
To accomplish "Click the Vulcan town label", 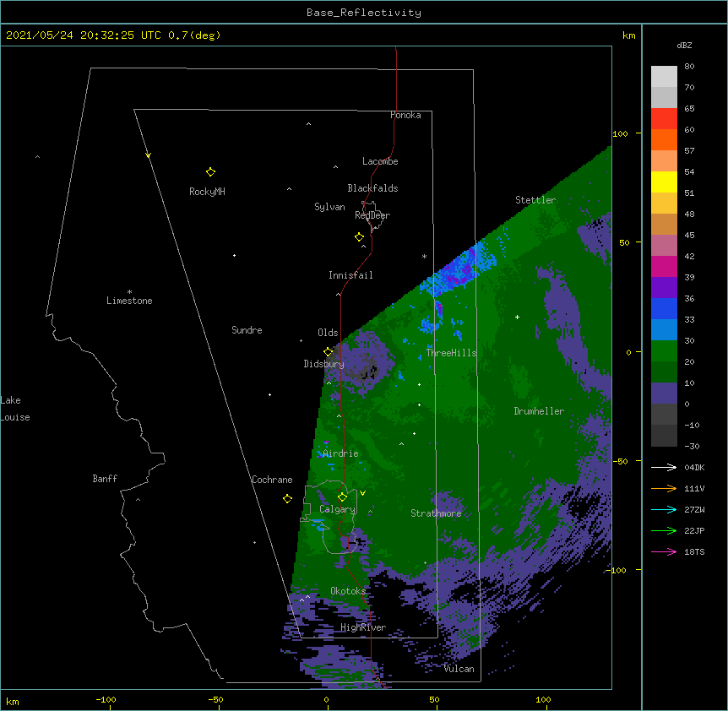I will (459, 669).
